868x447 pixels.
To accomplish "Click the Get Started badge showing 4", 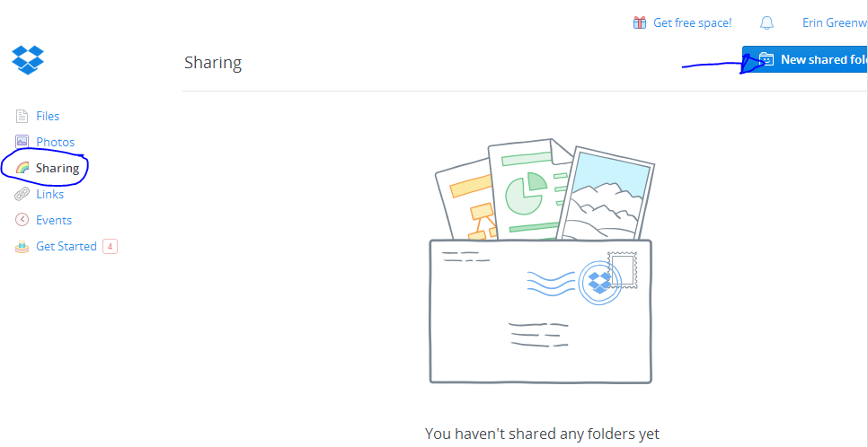I will pyautogui.click(x=110, y=246).
